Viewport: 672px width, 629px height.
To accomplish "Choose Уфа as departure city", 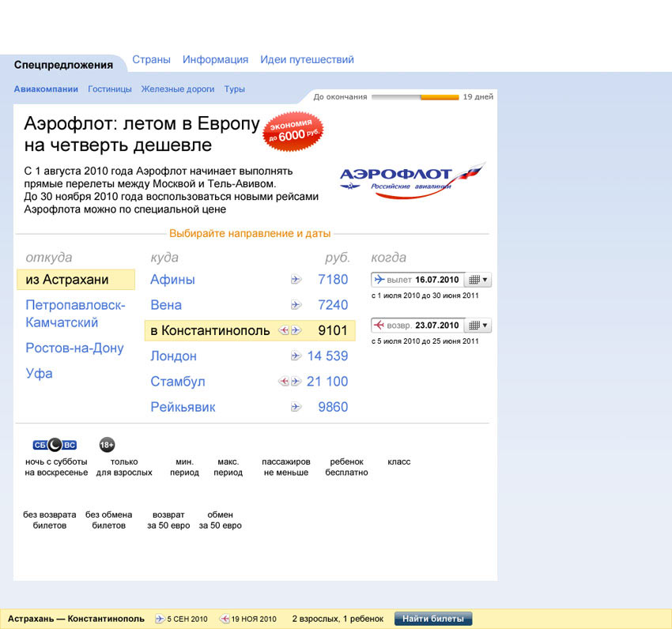I will tap(39, 374).
